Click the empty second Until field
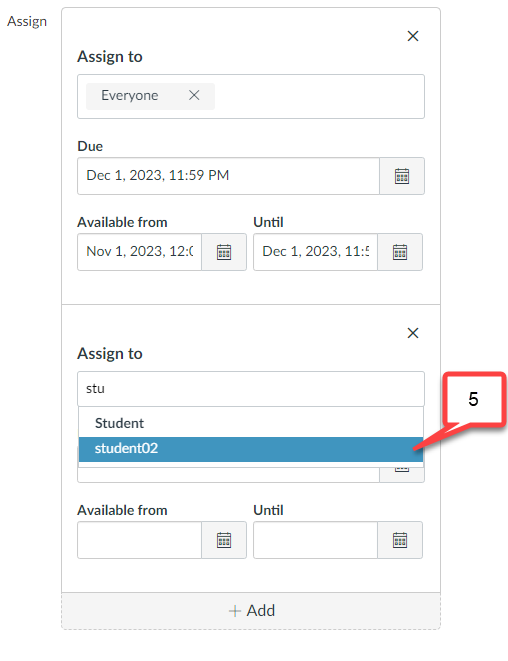 (x=315, y=540)
